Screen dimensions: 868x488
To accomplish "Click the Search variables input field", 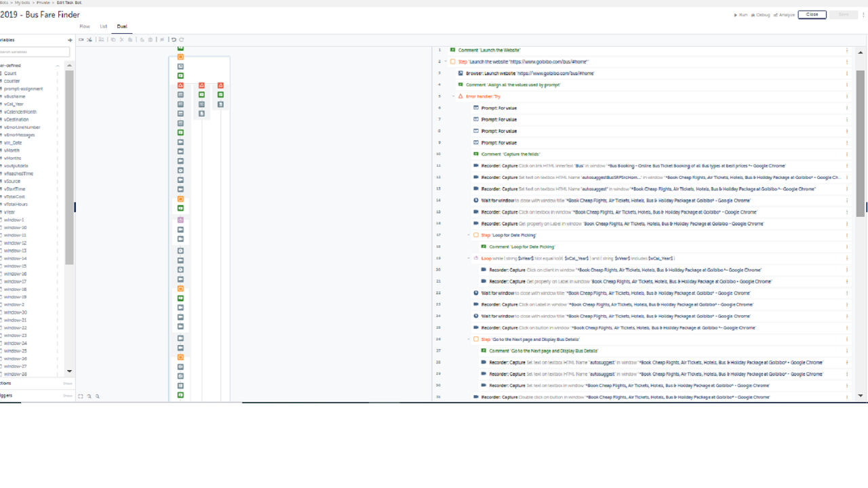I will tap(34, 52).
